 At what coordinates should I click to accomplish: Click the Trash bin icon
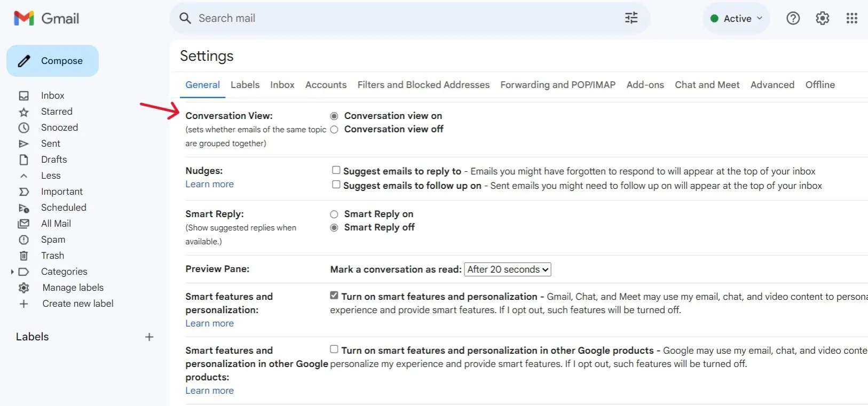[x=23, y=256]
